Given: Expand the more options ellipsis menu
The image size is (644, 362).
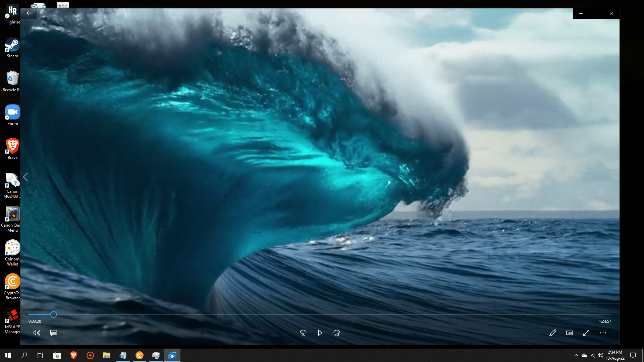Looking at the screenshot, I should coord(603,333).
